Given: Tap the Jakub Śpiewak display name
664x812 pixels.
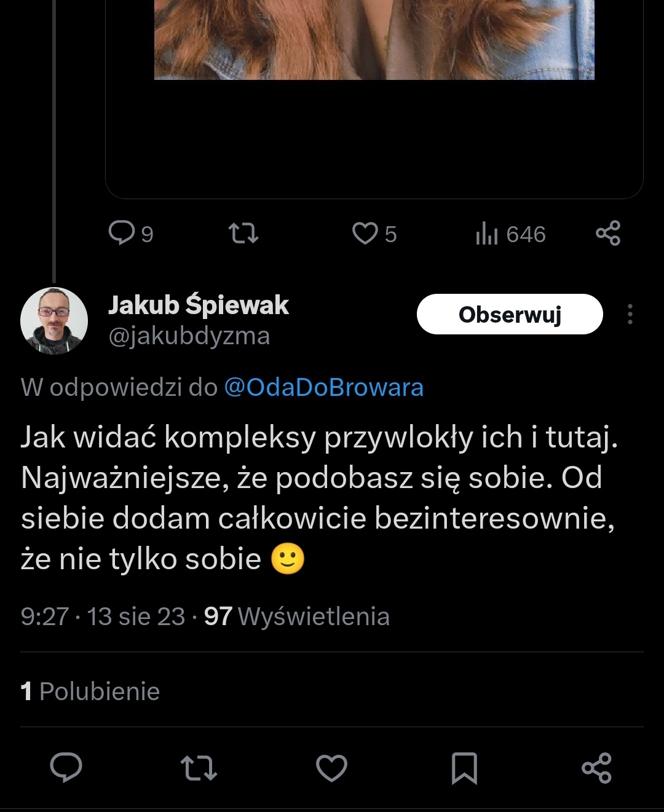Looking at the screenshot, I should tap(199, 305).
